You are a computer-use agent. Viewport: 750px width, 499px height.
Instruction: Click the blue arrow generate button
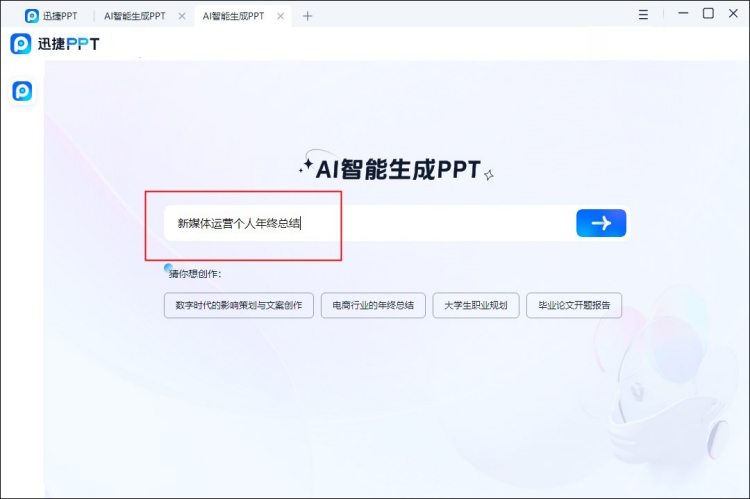tap(601, 223)
